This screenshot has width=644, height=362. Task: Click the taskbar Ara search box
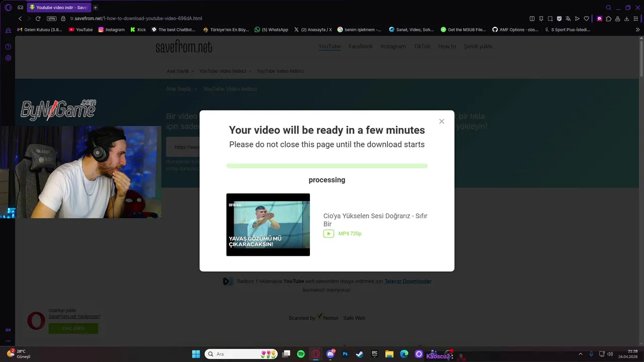[241, 354]
